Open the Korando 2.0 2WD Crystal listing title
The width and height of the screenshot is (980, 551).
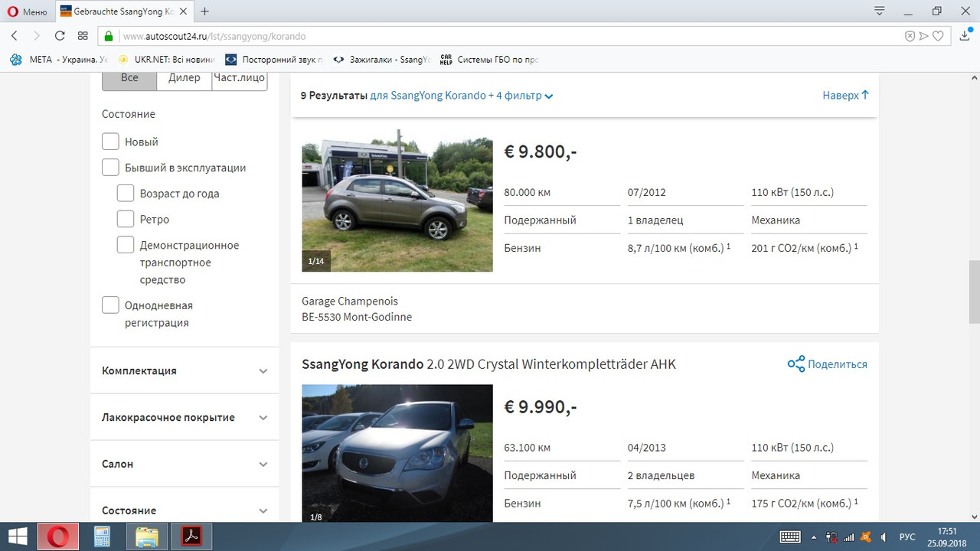(x=488, y=364)
